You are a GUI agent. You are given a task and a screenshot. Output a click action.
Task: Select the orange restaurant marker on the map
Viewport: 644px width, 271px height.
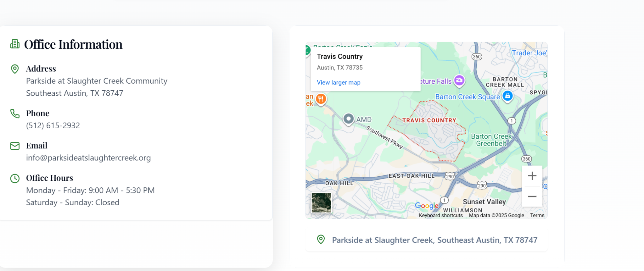pyautogui.click(x=321, y=99)
